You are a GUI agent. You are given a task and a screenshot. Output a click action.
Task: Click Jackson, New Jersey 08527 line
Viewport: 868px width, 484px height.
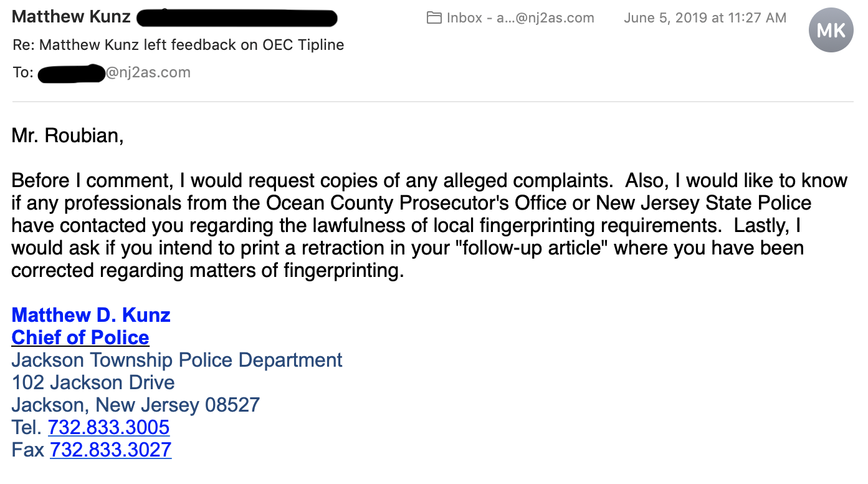(135, 405)
